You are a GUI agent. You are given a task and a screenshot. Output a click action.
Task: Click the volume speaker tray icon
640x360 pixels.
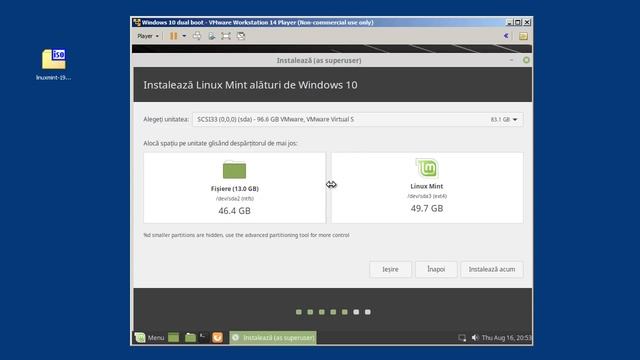tap(475, 338)
